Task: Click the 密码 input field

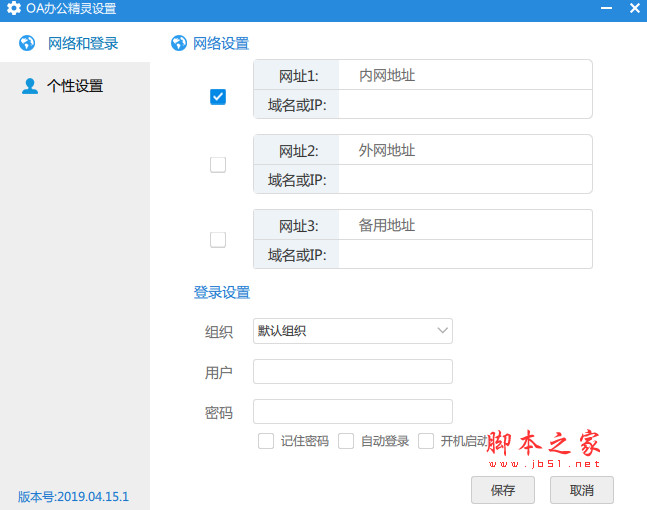Action: point(352,412)
